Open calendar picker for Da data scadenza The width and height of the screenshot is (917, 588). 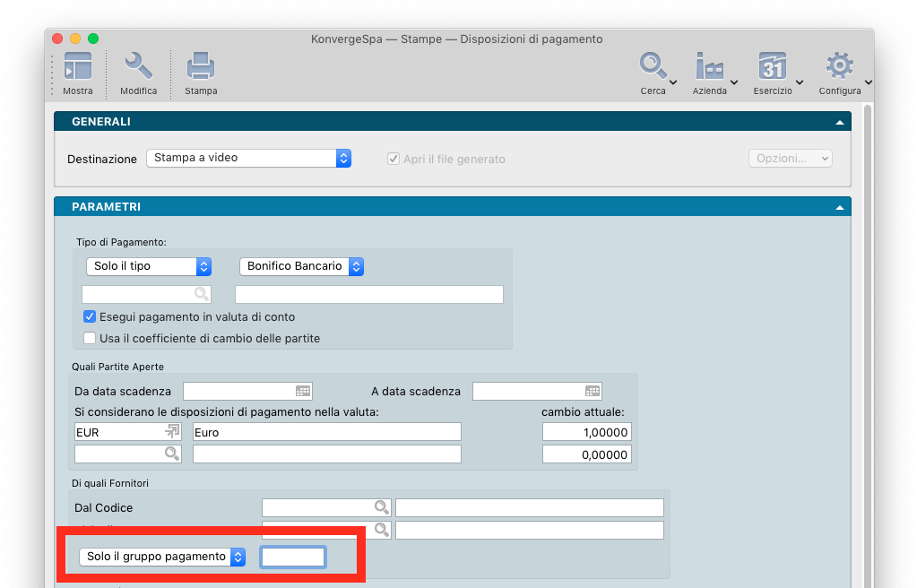click(x=303, y=391)
